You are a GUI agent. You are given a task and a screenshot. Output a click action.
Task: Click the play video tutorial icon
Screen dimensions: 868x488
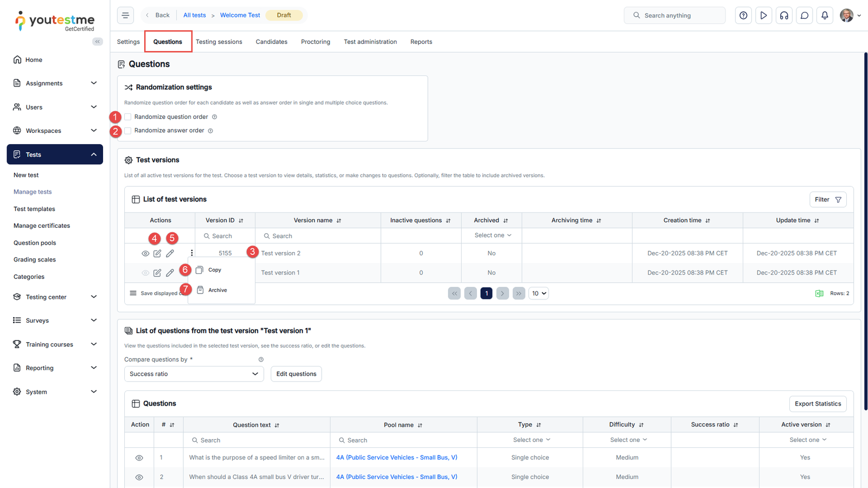pos(763,15)
